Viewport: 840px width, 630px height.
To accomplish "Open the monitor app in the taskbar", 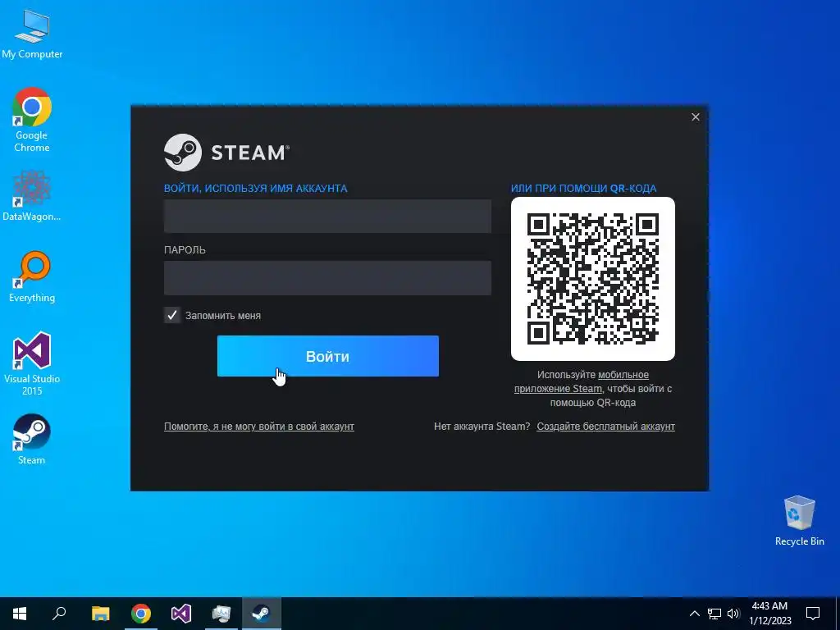I will 221,614.
